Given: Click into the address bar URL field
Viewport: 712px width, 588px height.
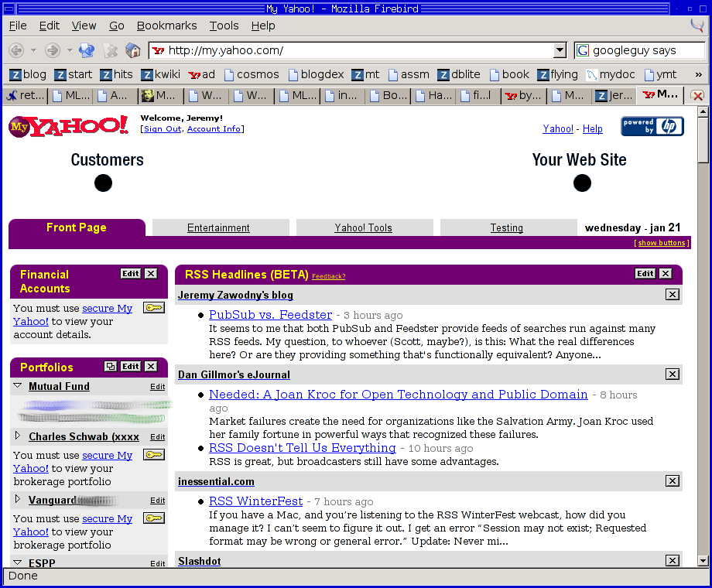Looking at the screenshot, I should pyautogui.click(x=352, y=50).
